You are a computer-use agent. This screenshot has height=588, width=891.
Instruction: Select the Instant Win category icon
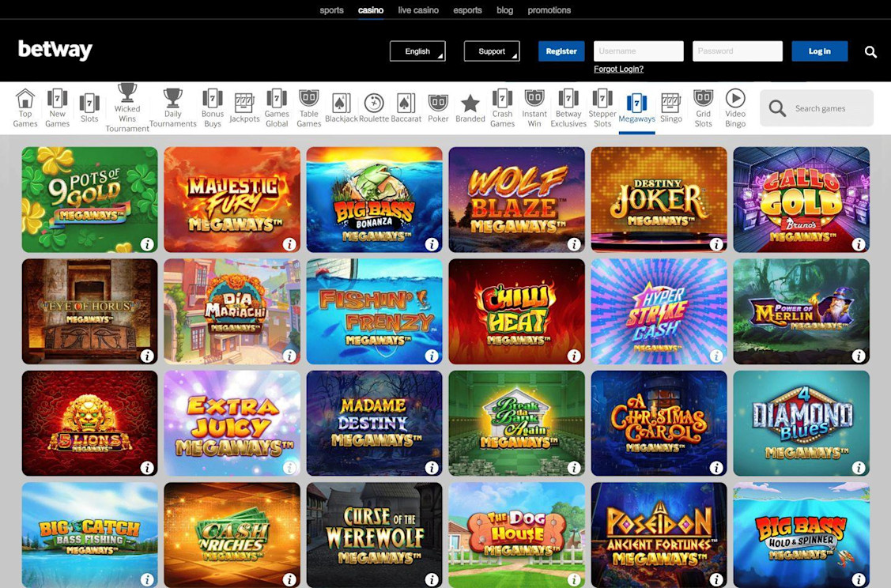point(534,98)
